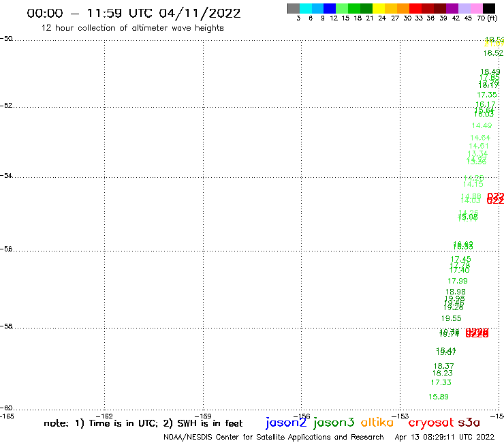The width and height of the screenshot is (504, 443).
Task: Click the 's3a' satellite legend label
Action: pyautogui.click(x=469, y=423)
